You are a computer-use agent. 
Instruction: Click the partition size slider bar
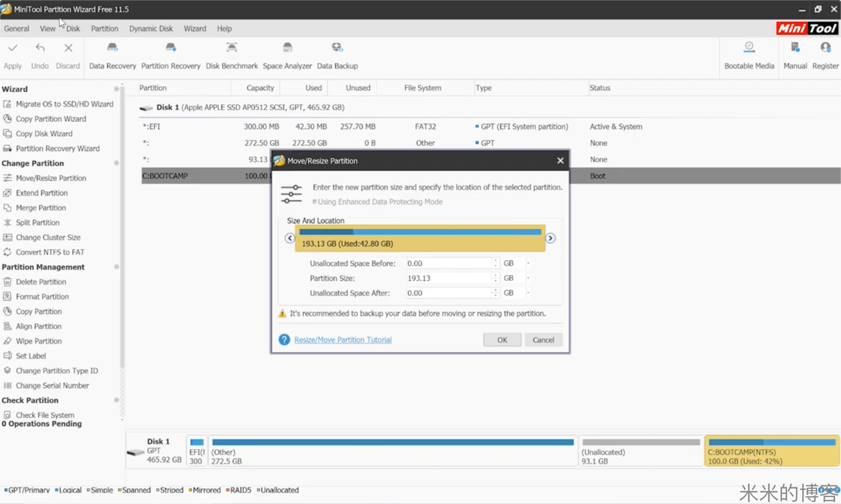[x=420, y=238]
